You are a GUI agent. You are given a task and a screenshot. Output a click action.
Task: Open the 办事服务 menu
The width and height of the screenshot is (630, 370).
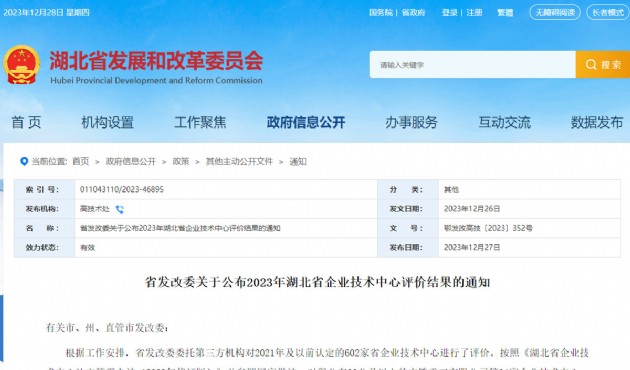coord(411,122)
